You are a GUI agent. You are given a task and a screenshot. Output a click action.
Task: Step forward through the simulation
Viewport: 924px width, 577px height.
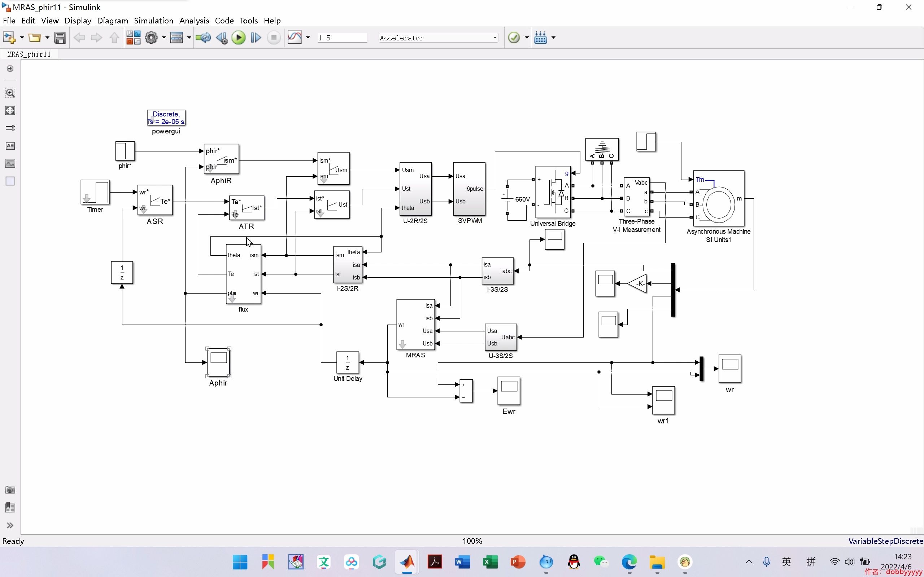tap(256, 37)
